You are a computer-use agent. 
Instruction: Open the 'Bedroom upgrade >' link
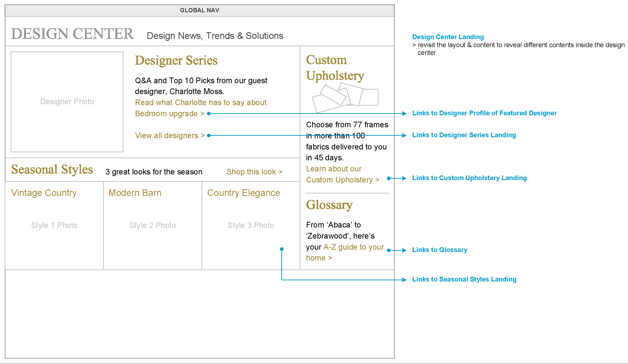[170, 114]
